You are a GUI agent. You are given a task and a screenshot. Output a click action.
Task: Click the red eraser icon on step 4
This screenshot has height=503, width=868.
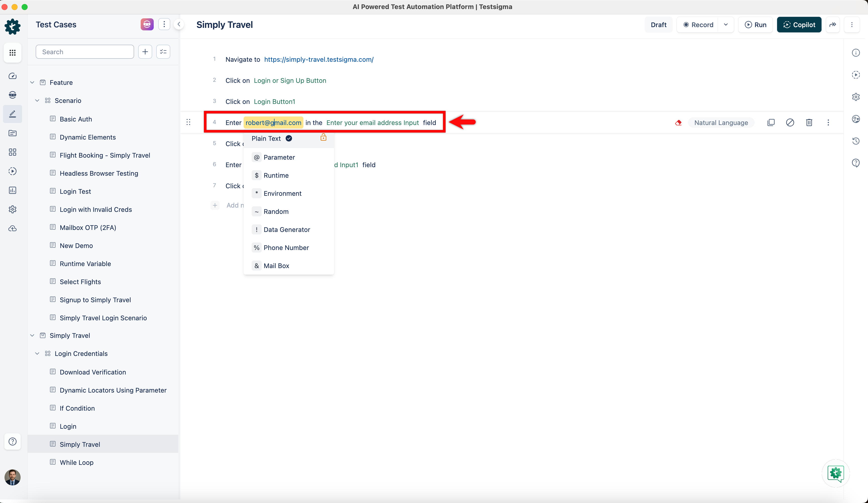[x=678, y=122]
